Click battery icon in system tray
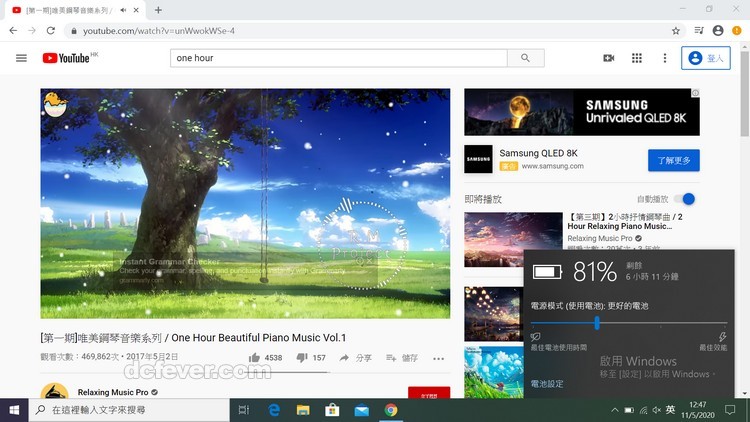This screenshot has height=422, width=750. (x=629, y=410)
